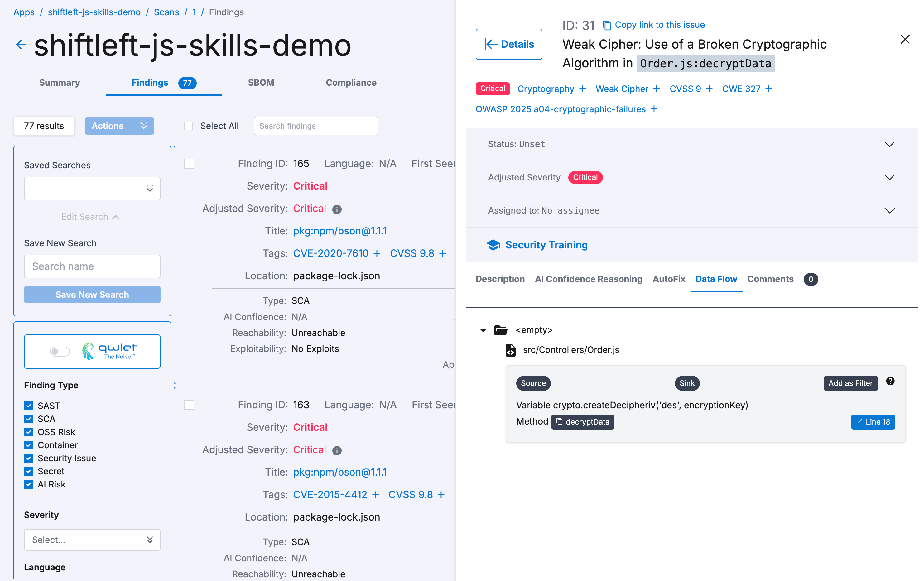Viewport: 924px width, 581px height.
Task: Open the Description tab in issue panel
Action: click(500, 279)
